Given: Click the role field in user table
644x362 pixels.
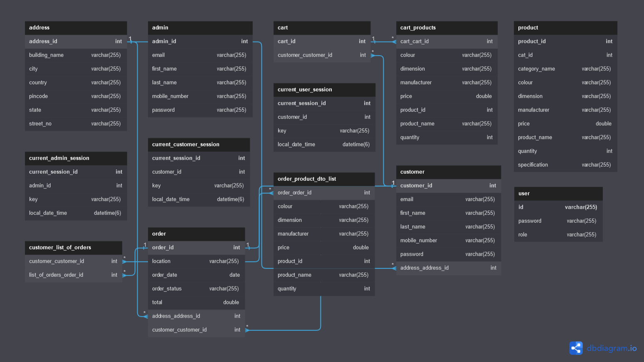Looking at the screenshot, I should [558, 235].
